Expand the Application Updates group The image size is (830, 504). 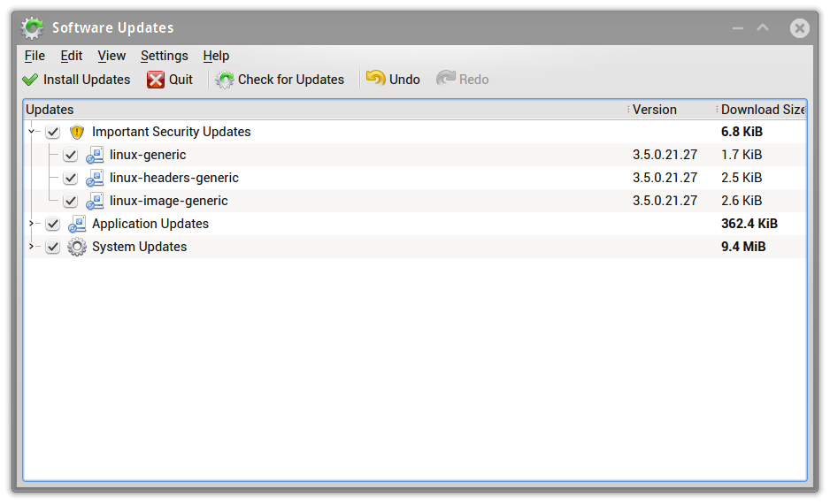click(x=31, y=224)
